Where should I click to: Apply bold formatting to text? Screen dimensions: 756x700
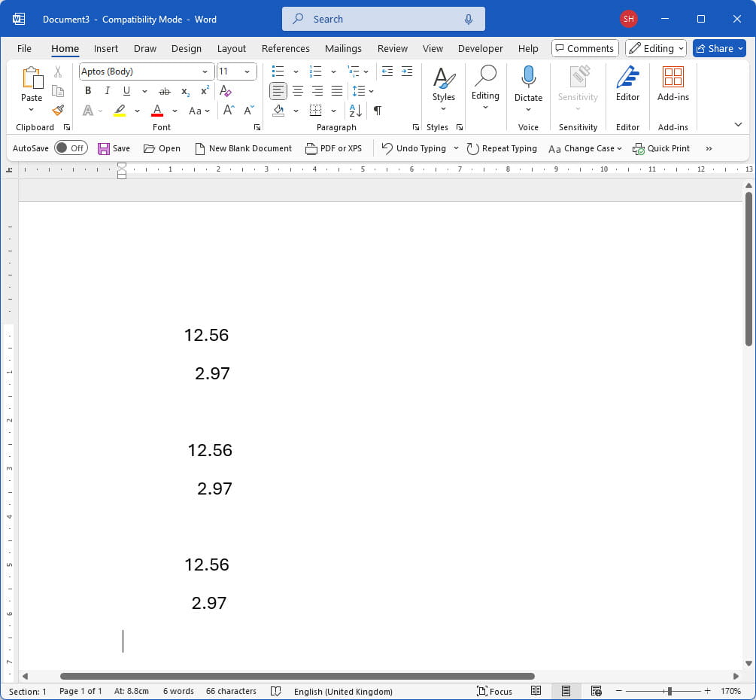coord(88,90)
